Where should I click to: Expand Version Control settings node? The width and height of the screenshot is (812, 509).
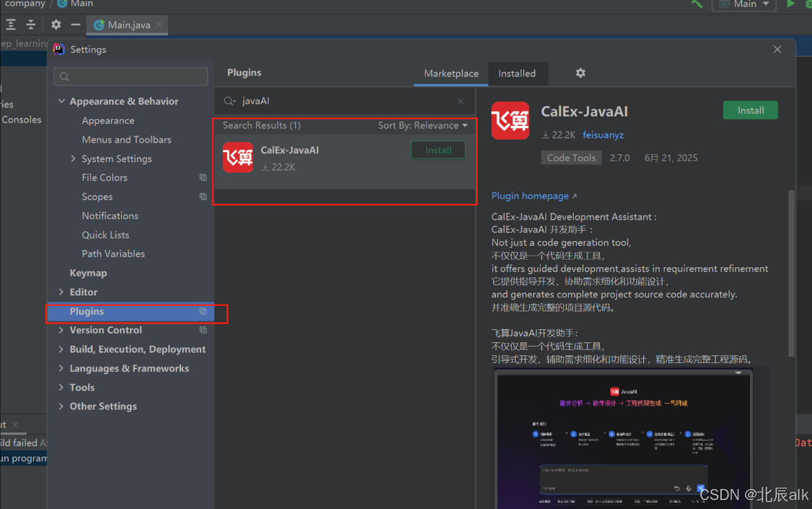[61, 330]
